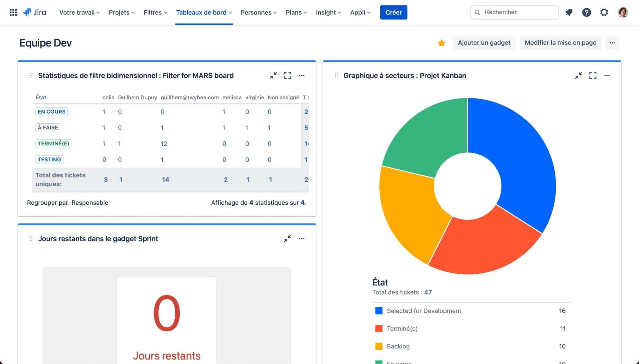Viewport: 639px width, 364px height.
Task: Click the TESTING status label
Action: pyautogui.click(x=49, y=160)
